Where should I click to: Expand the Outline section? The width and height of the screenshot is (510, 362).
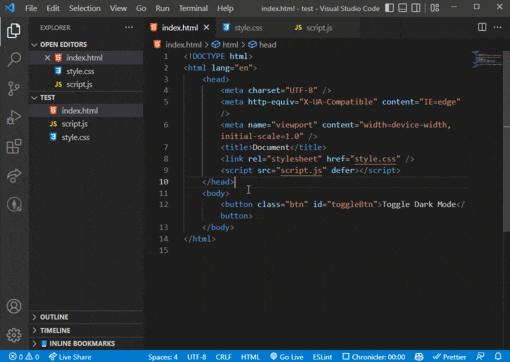(87, 317)
